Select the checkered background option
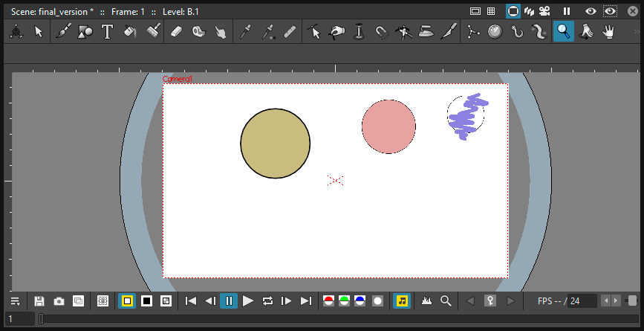This screenshot has height=331, width=644. [166, 301]
